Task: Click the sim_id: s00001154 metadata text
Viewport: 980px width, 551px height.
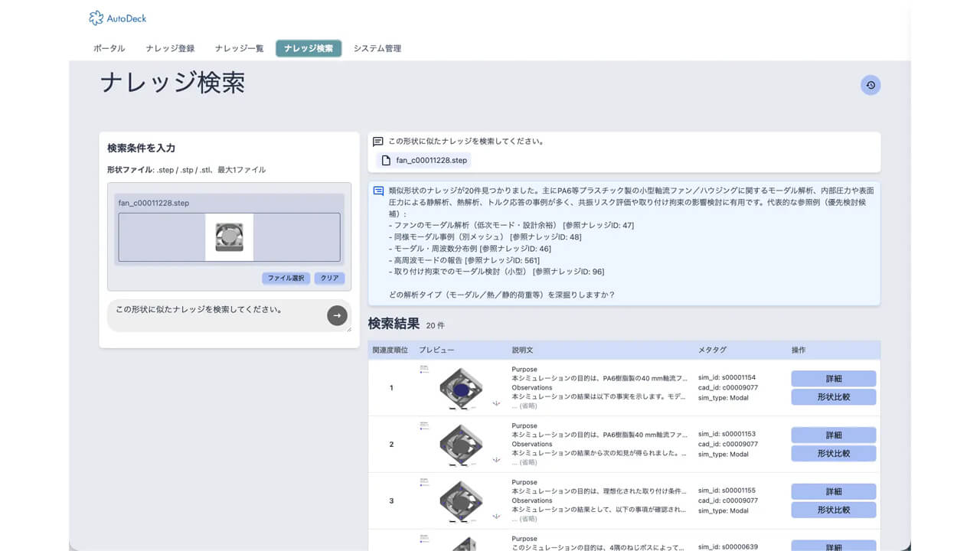Action: (x=727, y=377)
